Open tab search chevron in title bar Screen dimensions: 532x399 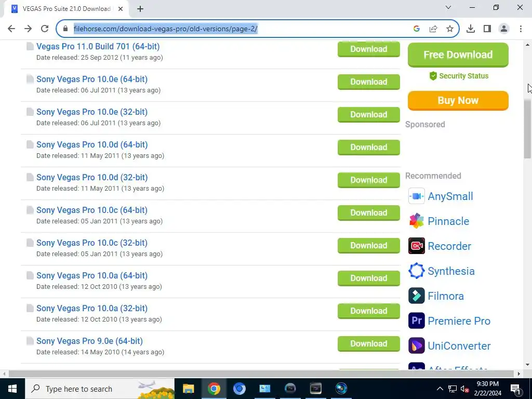(x=448, y=7)
